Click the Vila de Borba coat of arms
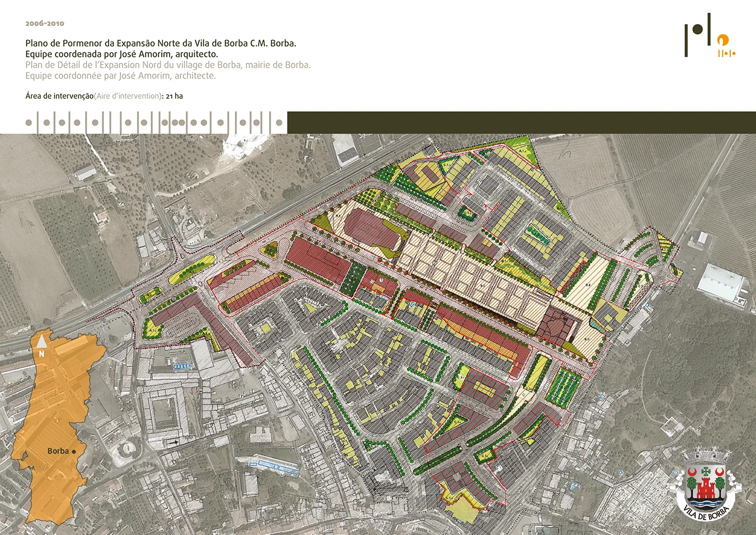Screen dimensions: 756x535 705,483
